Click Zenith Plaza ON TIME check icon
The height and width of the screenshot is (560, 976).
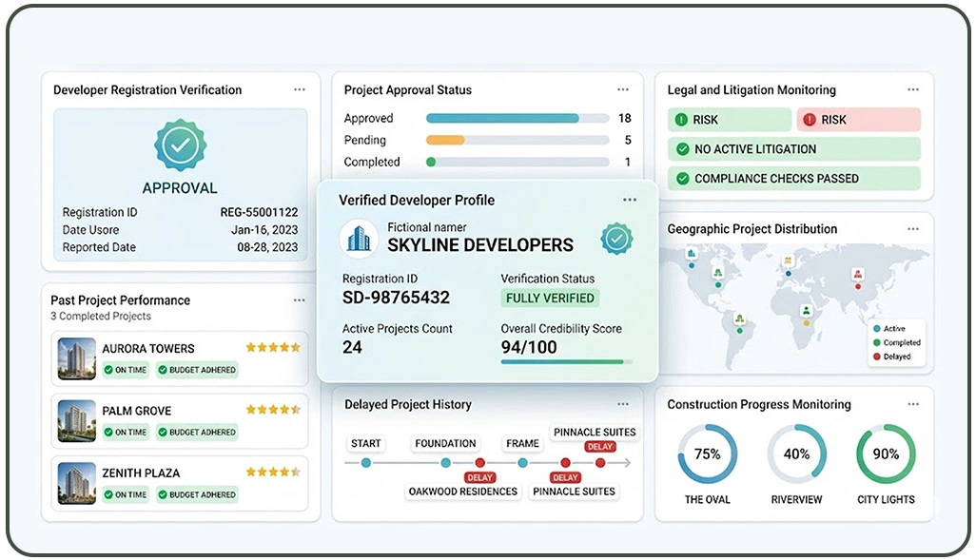coord(108,494)
